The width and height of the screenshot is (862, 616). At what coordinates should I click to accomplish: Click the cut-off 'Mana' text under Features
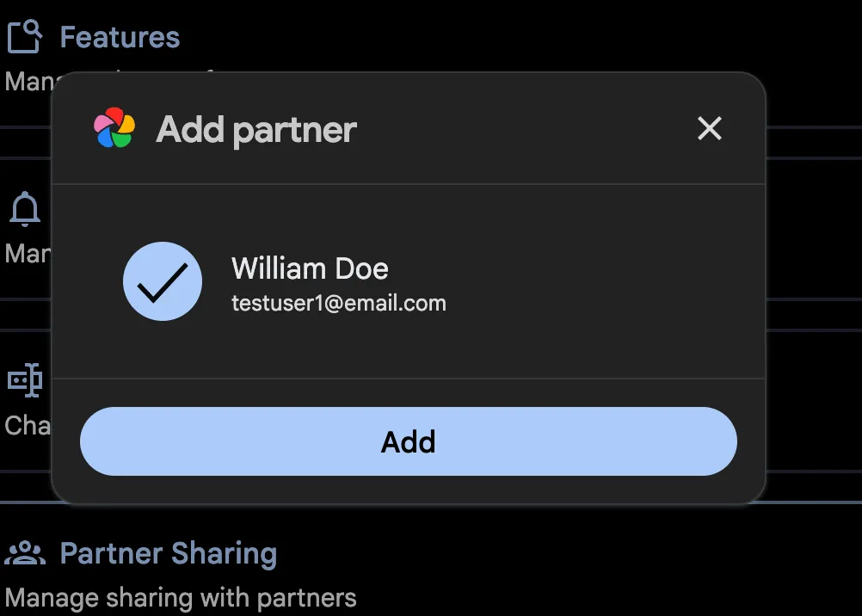click(28, 81)
